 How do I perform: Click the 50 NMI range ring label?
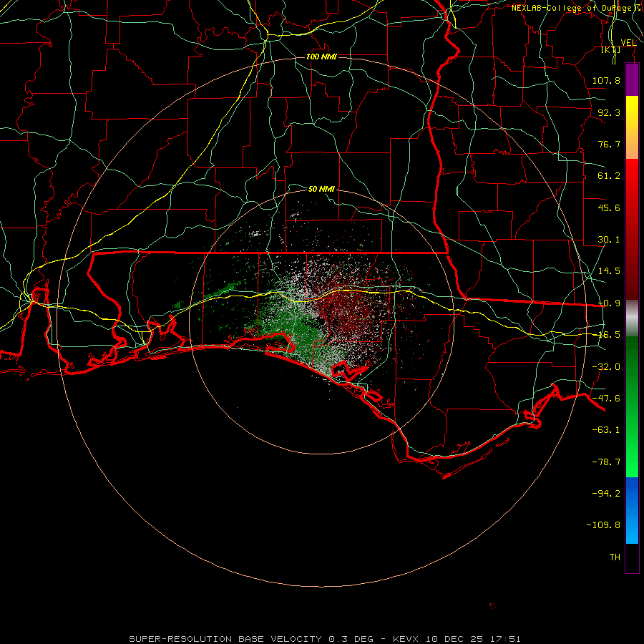321,189
